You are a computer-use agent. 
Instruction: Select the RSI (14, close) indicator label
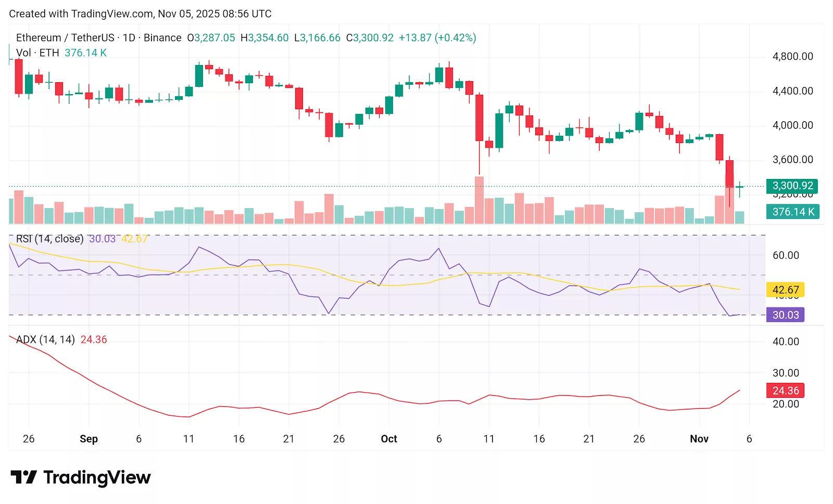(49, 239)
